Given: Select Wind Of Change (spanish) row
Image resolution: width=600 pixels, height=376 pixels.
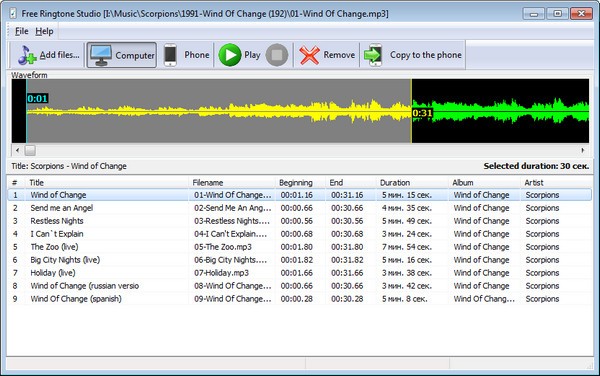Looking at the screenshot, I should coord(300,299).
